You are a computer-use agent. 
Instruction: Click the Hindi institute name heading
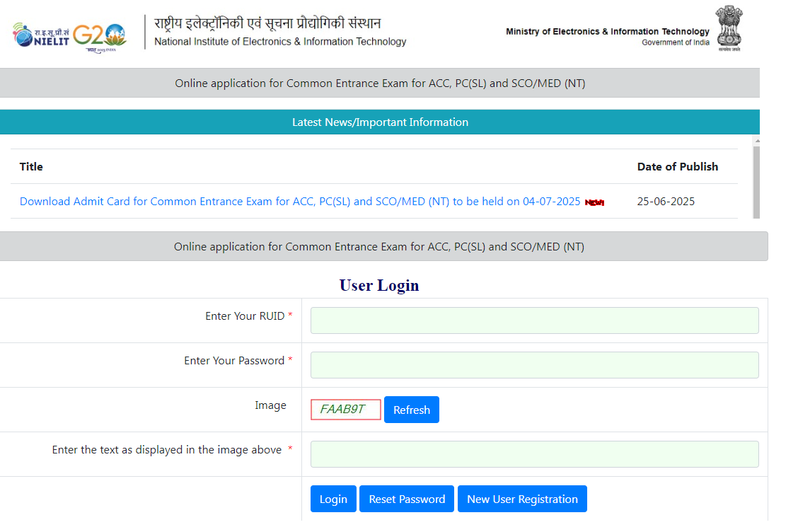(267, 23)
